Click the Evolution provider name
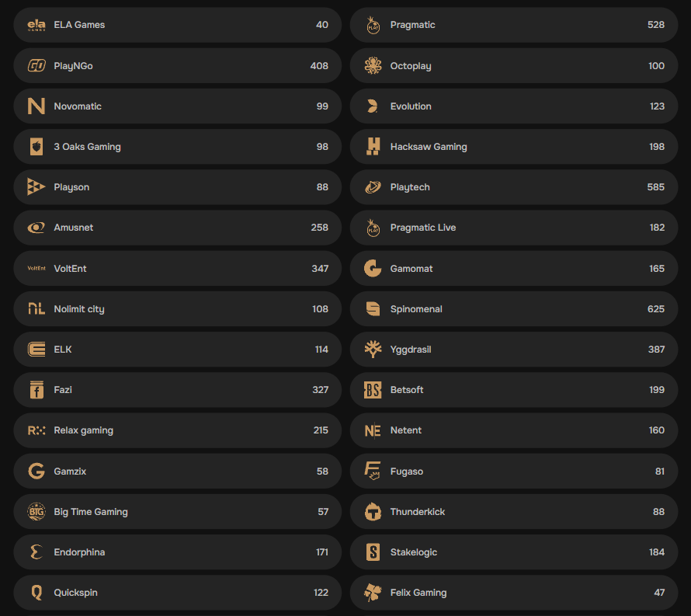 pos(411,106)
